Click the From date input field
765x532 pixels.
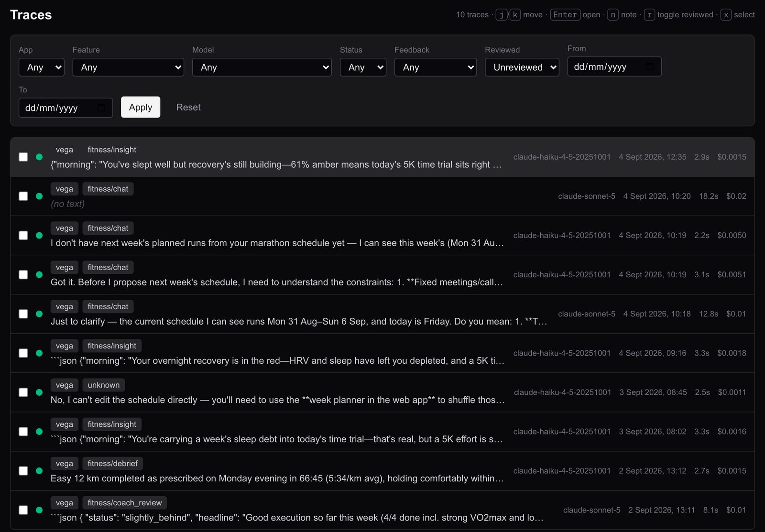614,66
